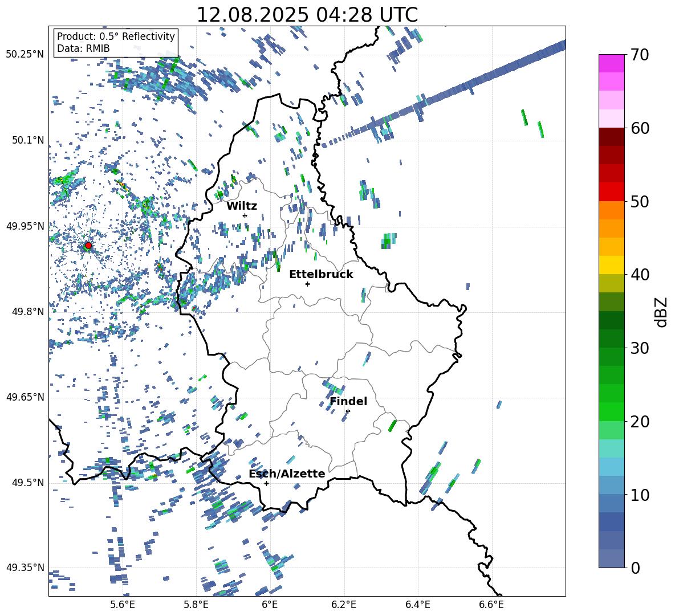Click the Esch/Alzette station cross marker
The height and width of the screenshot is (616, 675).
266,483
